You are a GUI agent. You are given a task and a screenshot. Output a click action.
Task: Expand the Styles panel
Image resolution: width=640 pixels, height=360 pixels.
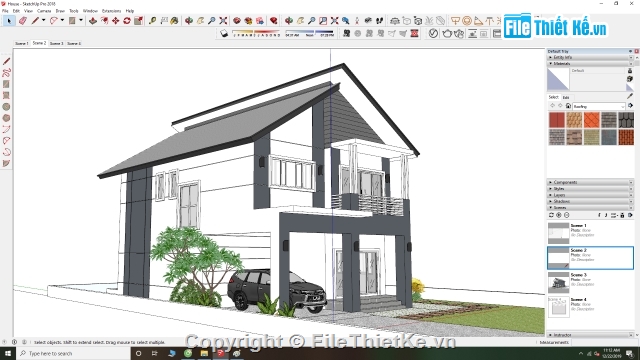click(590, 189)
